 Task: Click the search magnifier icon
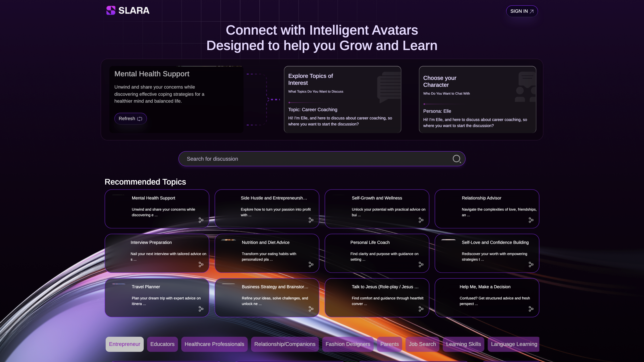[457, 159]
